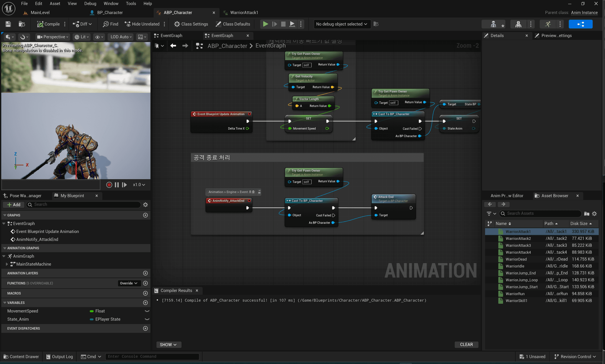Viewport: 605px width, 364px height.
Task: Open My Blueprint settings gear
Action: point(145,205)
